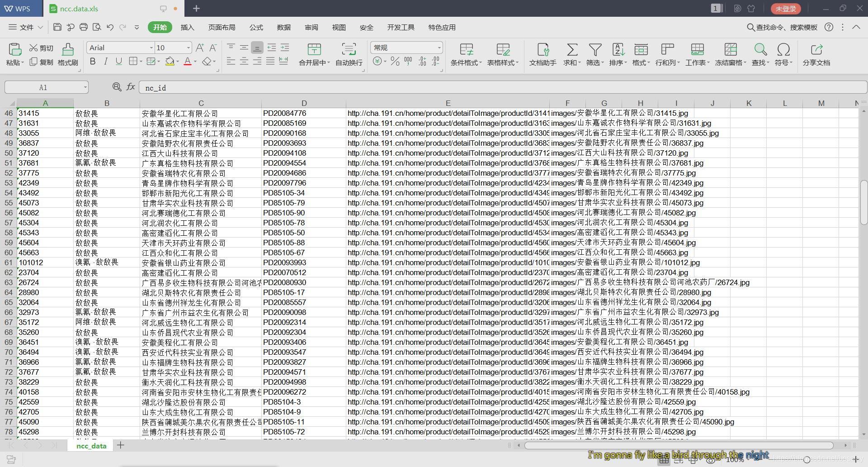
Task: Toggle Italic formatting
Action: click(x=106, y=61)
